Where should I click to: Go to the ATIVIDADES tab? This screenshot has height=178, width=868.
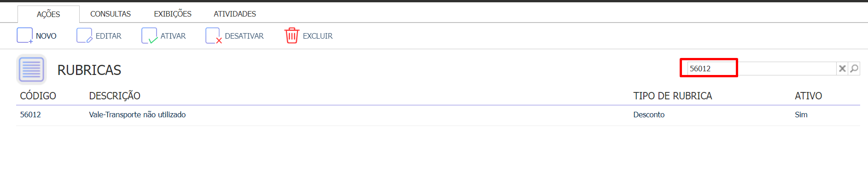click(x=235, y=14)
